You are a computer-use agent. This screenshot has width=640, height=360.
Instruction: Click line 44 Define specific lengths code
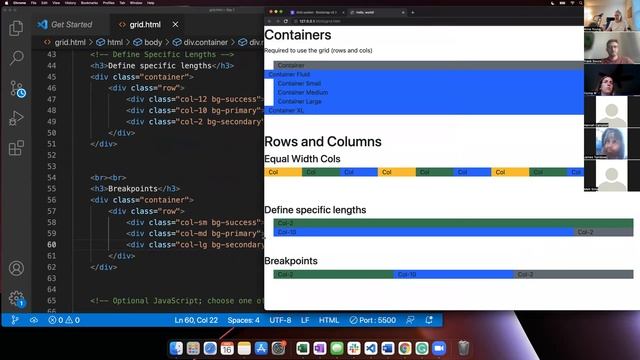coord(162,65)
